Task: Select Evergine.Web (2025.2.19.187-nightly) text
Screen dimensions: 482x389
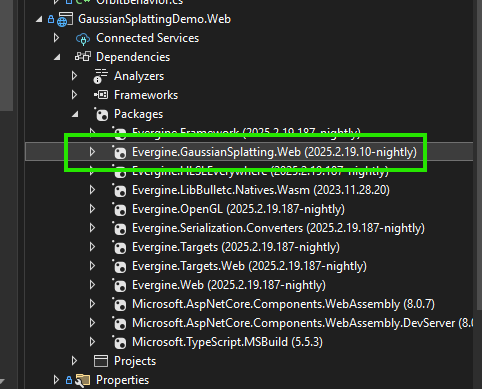Action: [229, 285]
